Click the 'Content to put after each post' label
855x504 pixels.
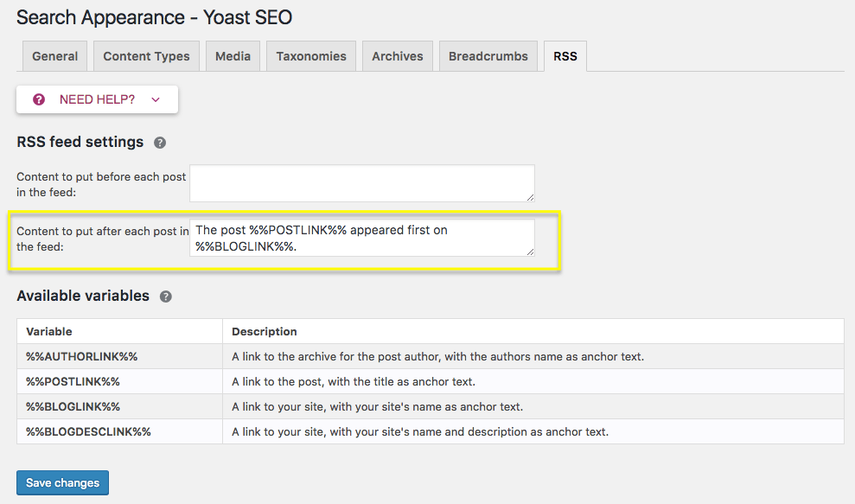point(103,239)
